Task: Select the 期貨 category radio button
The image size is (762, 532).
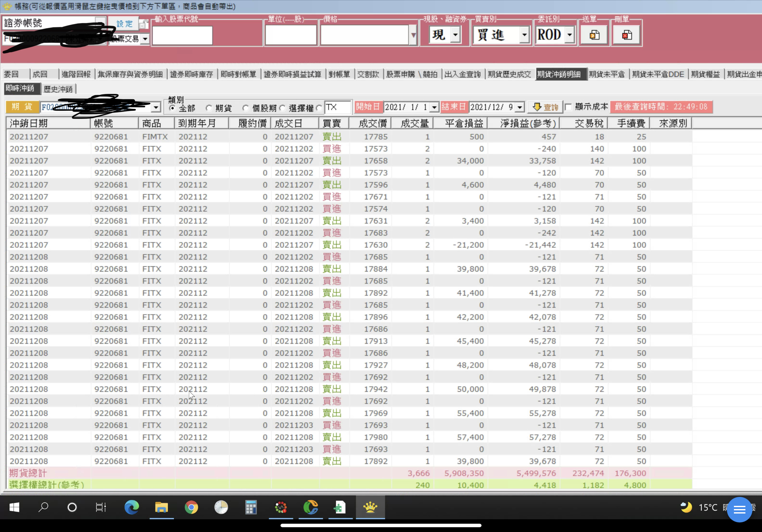Action: click(209, 108)
